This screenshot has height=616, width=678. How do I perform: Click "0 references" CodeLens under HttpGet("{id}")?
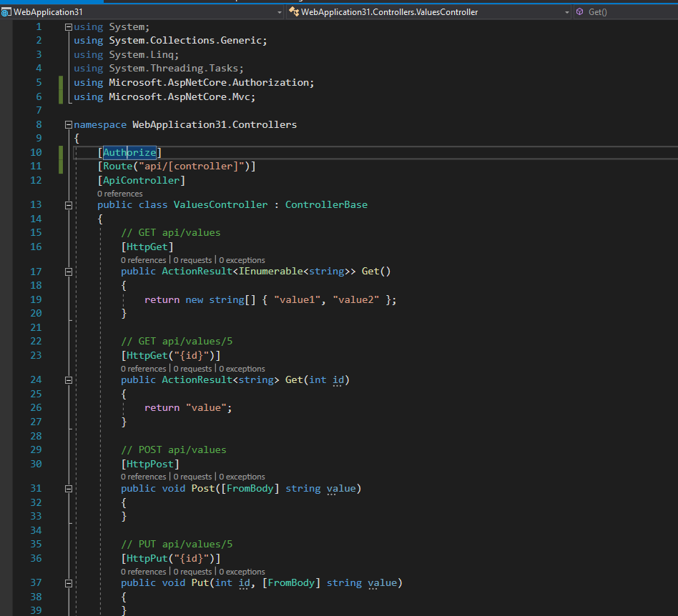143,369
